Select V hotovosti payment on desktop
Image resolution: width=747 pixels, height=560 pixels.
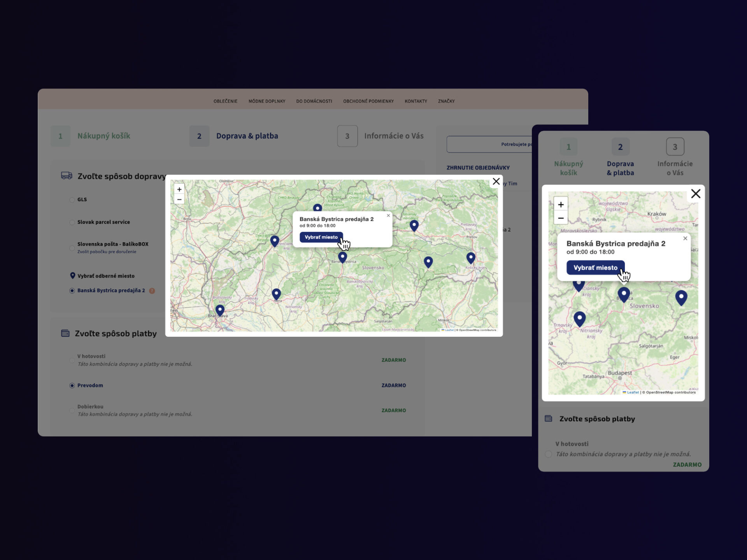(x=72, y=360)
